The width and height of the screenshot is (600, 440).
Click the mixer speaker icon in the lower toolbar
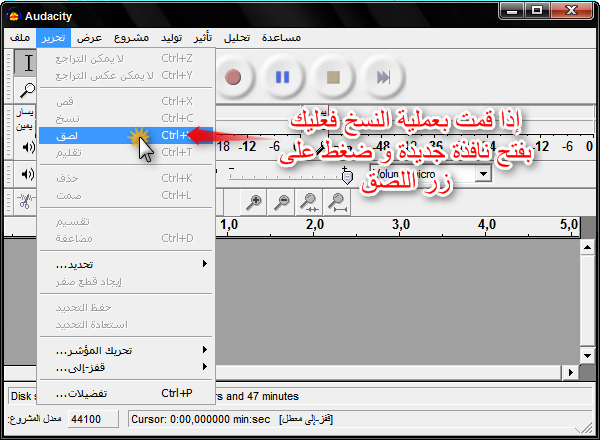coord(28,174)
